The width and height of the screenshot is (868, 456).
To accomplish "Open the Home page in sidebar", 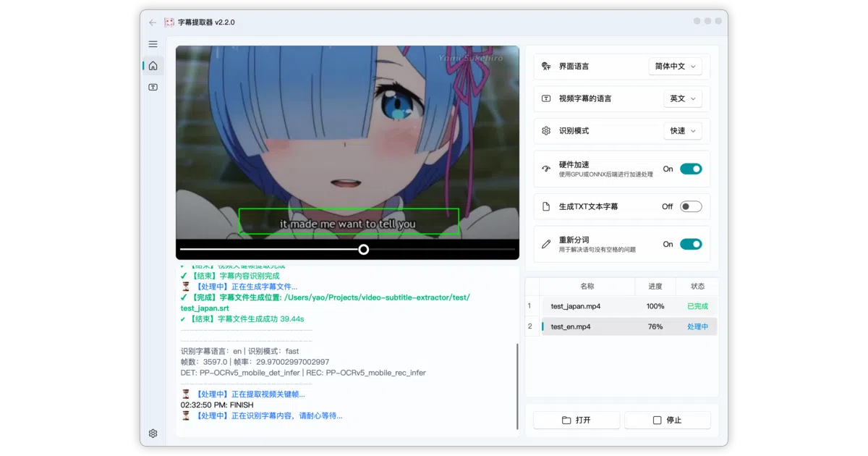I will coord(153,66).
